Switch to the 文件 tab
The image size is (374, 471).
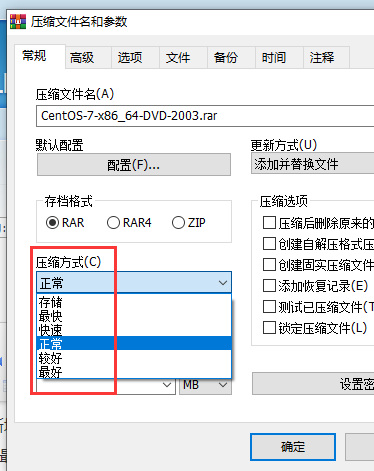[x=184, y=58]
